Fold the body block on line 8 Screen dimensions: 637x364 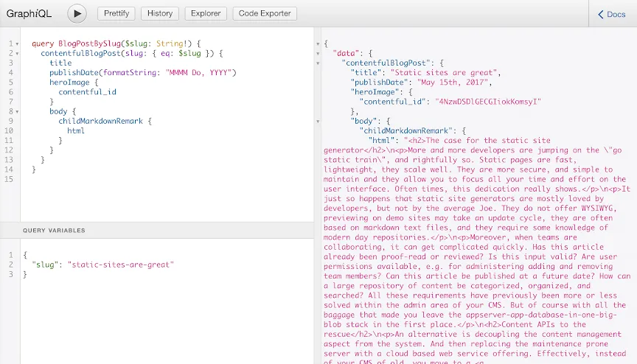click(16, 111)
